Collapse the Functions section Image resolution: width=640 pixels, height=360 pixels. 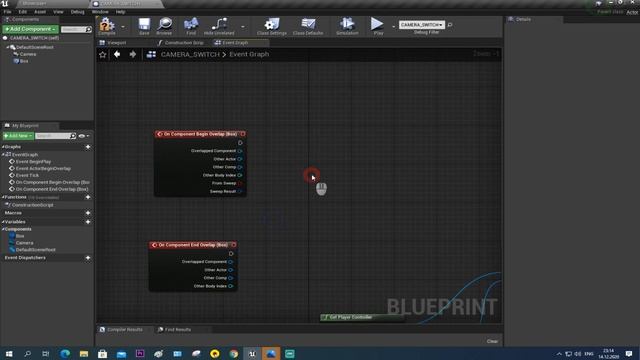click(3, 197)
